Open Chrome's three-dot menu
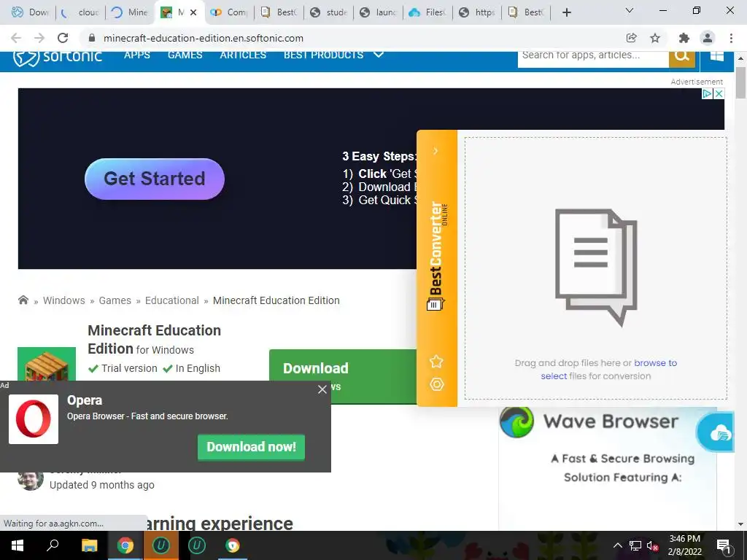The height and width of the screenshot is (560, 747). [x=731, y=38]
